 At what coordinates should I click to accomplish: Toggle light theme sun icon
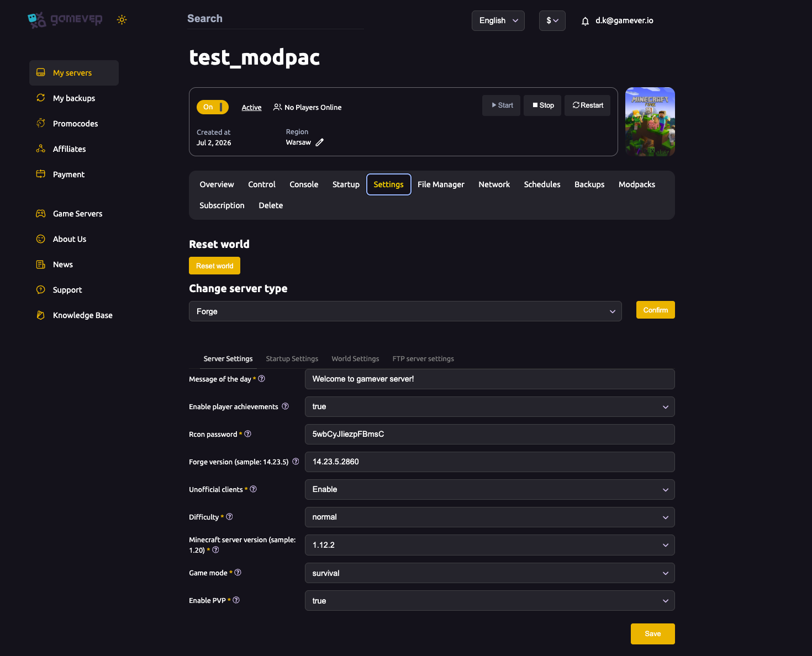tap(122, 20)
